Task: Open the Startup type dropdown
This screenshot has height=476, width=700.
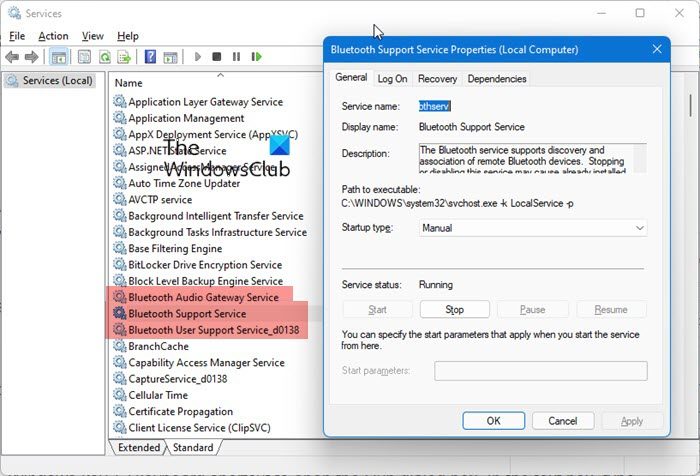Action: click(533, 228)
